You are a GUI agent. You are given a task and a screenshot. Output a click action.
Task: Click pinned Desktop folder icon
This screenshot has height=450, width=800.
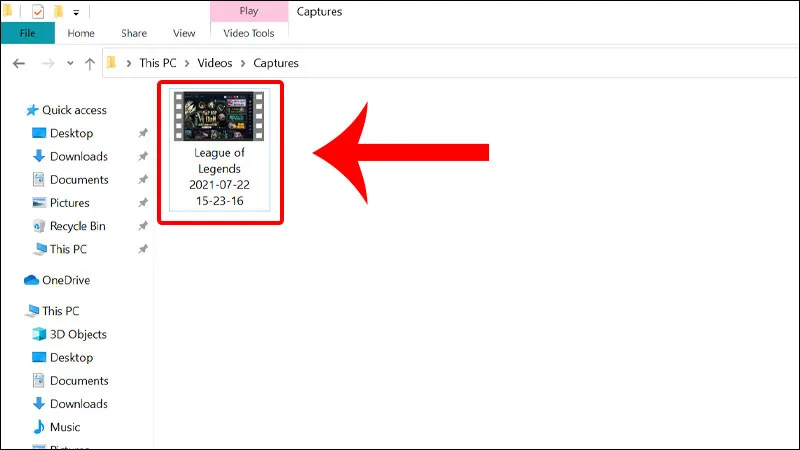(39, 133)
